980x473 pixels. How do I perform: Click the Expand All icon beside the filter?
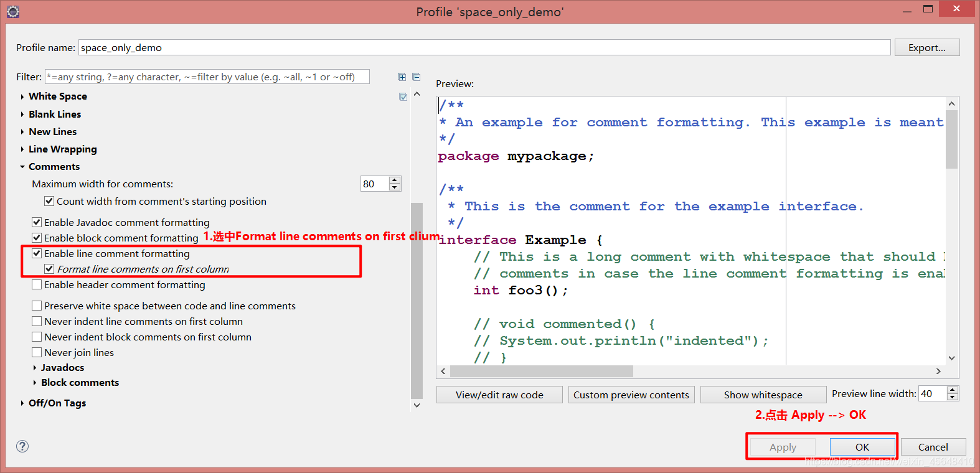(x=402, y=77)
